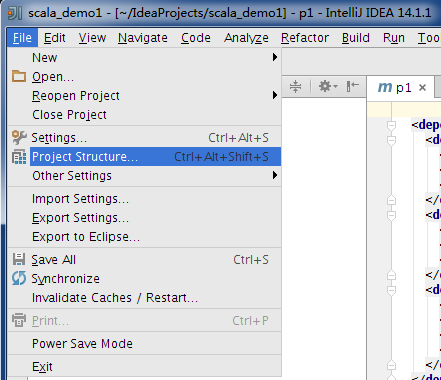Collapse the first dependency fold marker in gutter
441x380 pixels.
click(x=391, y=125)
